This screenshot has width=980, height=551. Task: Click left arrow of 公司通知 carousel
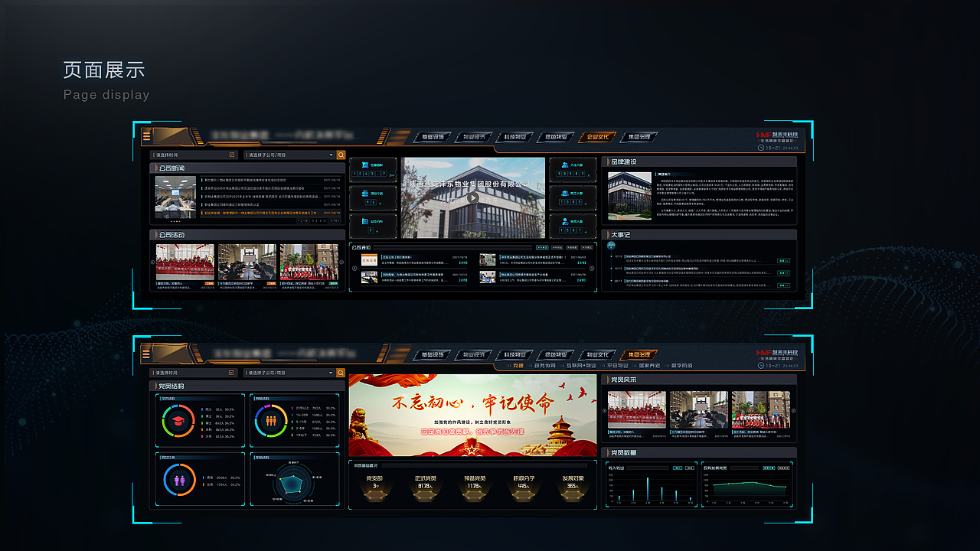pyautogui.click(x=354, y=268)
